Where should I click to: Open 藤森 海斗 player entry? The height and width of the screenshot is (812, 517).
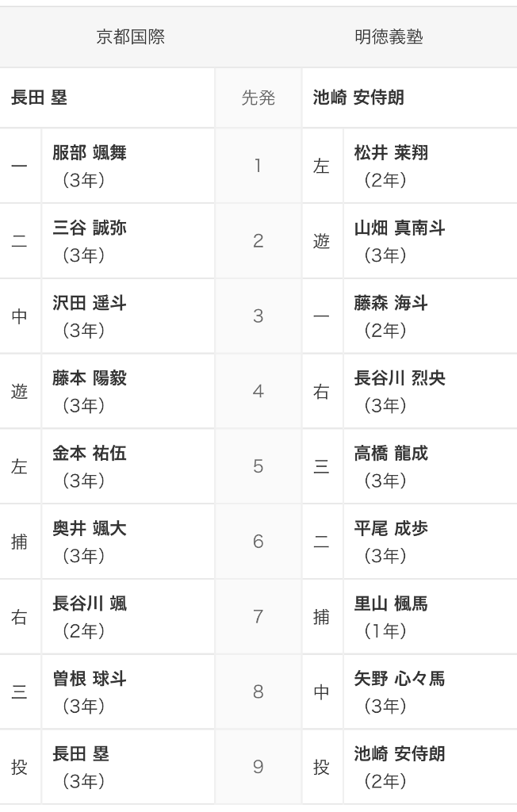(x=391, y=303)
